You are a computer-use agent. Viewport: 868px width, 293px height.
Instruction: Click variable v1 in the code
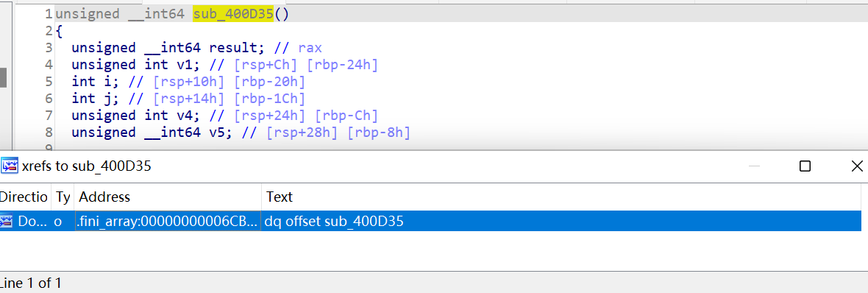[185, 65]
